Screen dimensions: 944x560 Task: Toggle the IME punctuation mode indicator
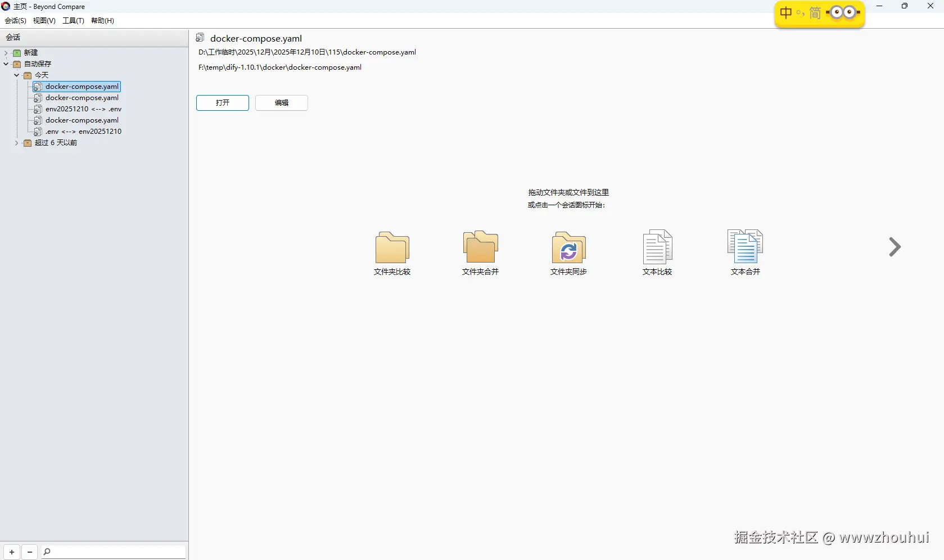[800, 12]
